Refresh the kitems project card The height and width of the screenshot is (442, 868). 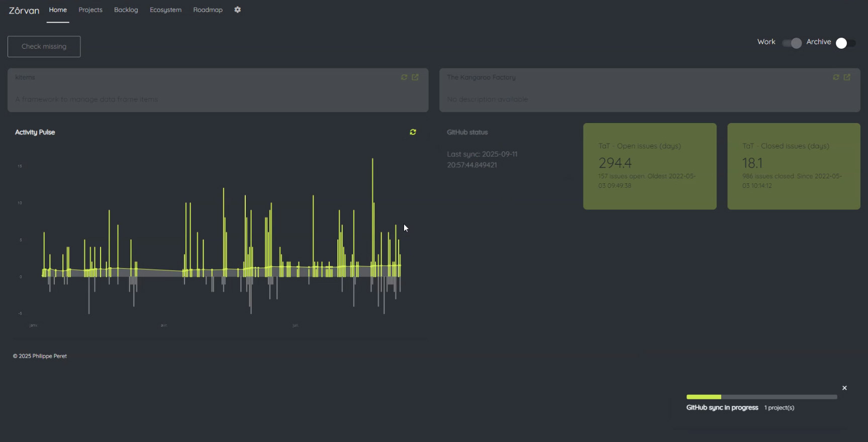[404, 77]
